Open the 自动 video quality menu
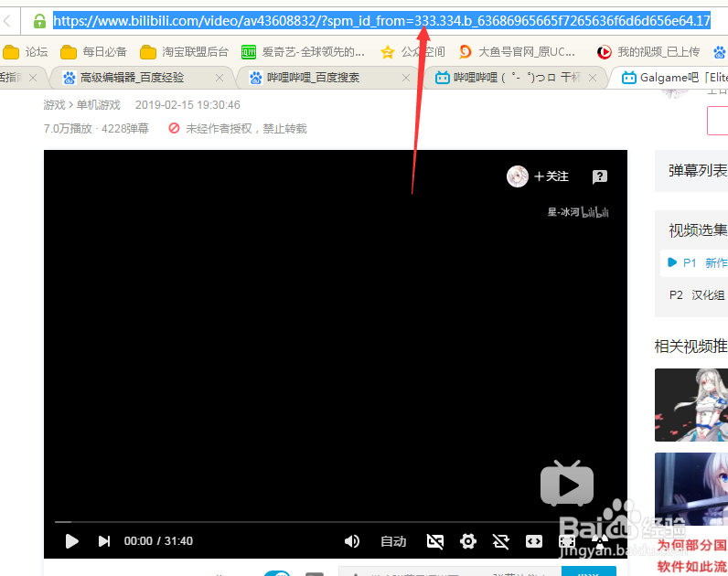This screenshot has height=576, width=728. (x=393, y=541)
